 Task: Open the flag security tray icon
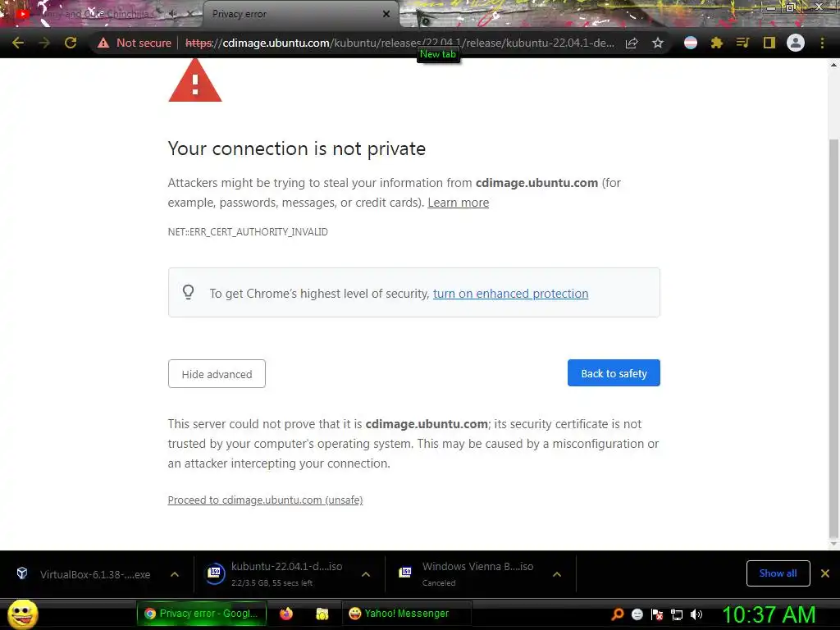coord(657,614)
